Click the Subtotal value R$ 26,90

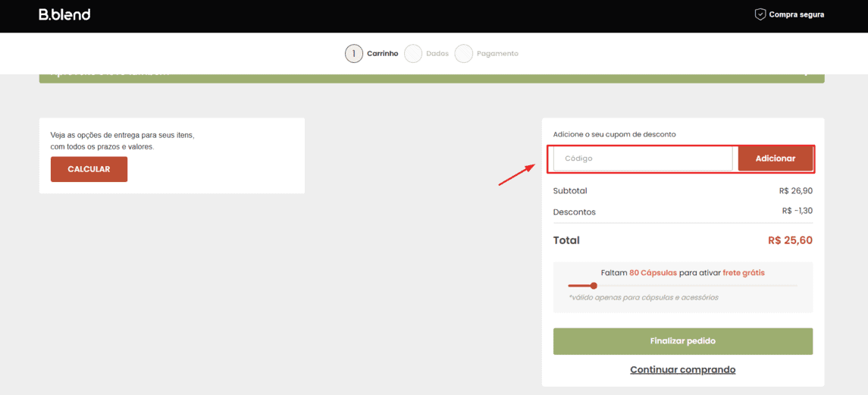tap(795, 191)
